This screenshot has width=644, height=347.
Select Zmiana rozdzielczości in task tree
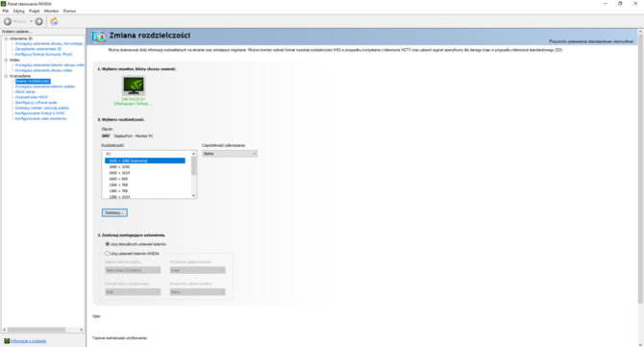pos(33,82)
